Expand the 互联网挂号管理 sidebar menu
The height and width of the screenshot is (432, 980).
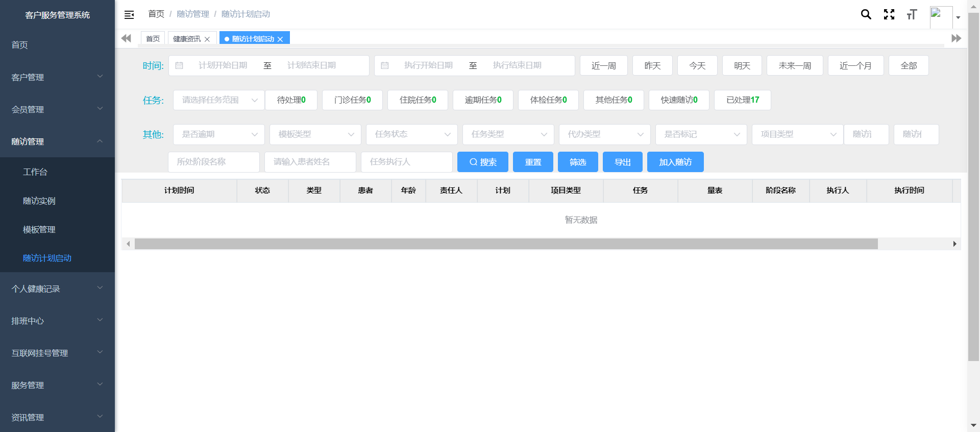[57, 353]
